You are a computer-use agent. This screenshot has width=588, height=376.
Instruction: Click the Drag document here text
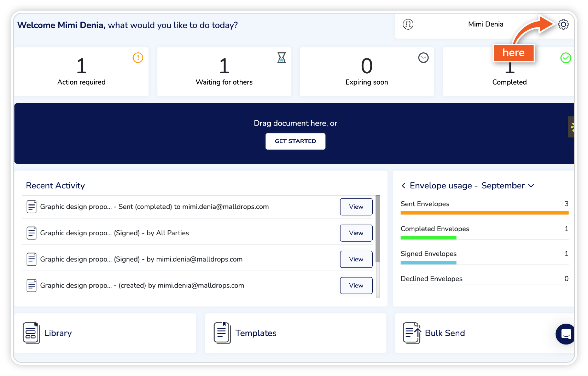coord(296,123)
